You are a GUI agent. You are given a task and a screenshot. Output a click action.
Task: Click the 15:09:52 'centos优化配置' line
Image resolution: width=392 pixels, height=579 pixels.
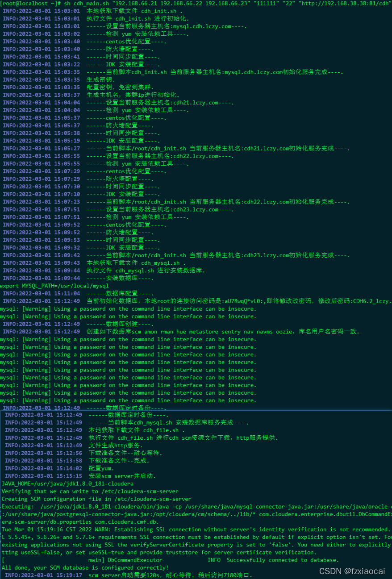pyautogui.click(x=84, y=225)
